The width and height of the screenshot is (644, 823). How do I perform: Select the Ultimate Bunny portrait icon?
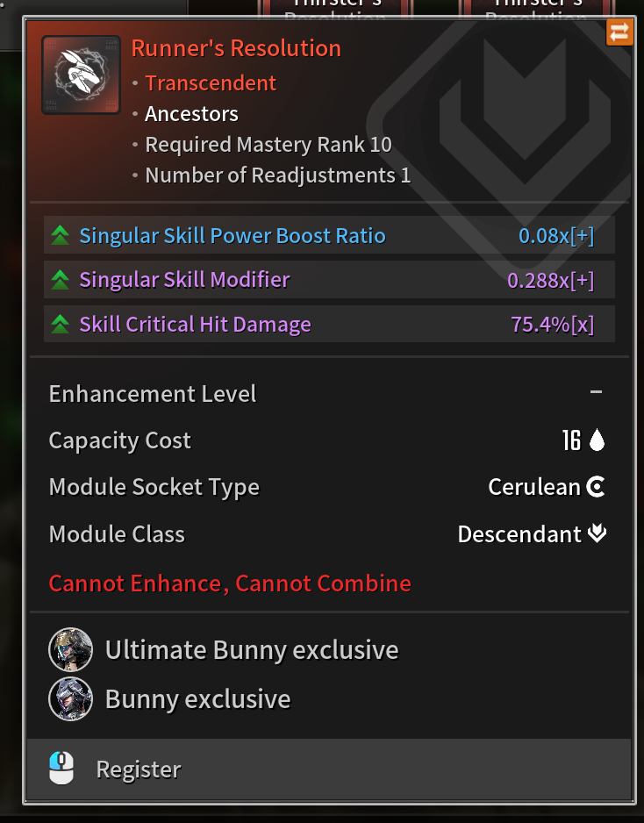click(x=71, y=650)
